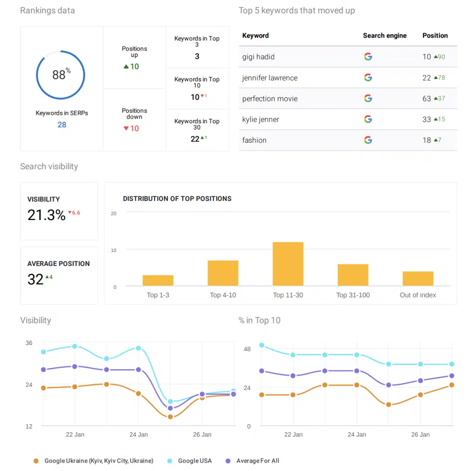Screen dimensions: 476x471
Task: Click the Top 11-30 distribution bar
Action: point(288,264)
